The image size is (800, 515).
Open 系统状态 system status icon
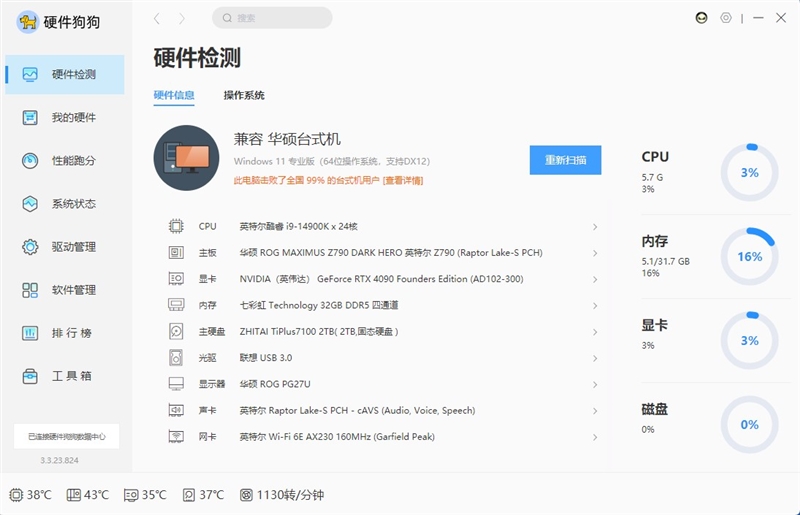click(30, 204)
